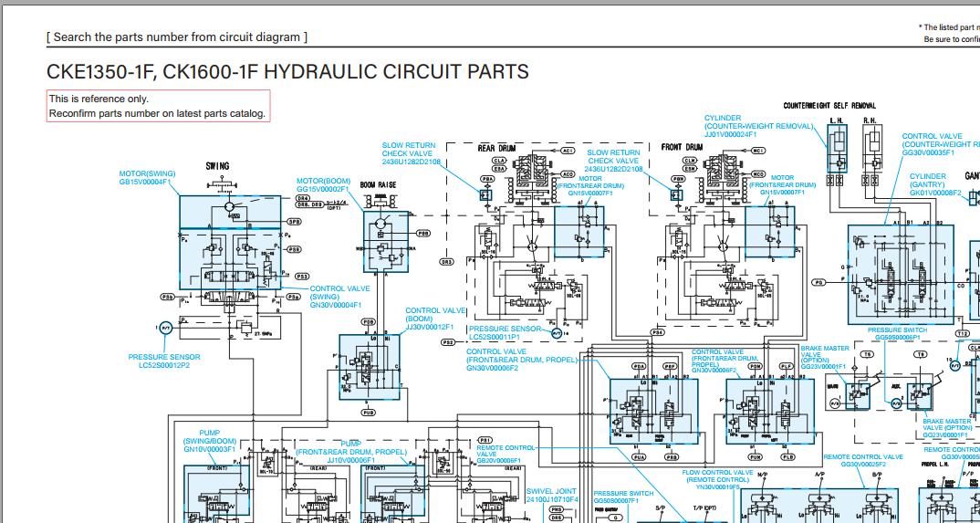Click the REMOTE CONTROL VALVE GG30V00025F2 label

tap(862, 461)
